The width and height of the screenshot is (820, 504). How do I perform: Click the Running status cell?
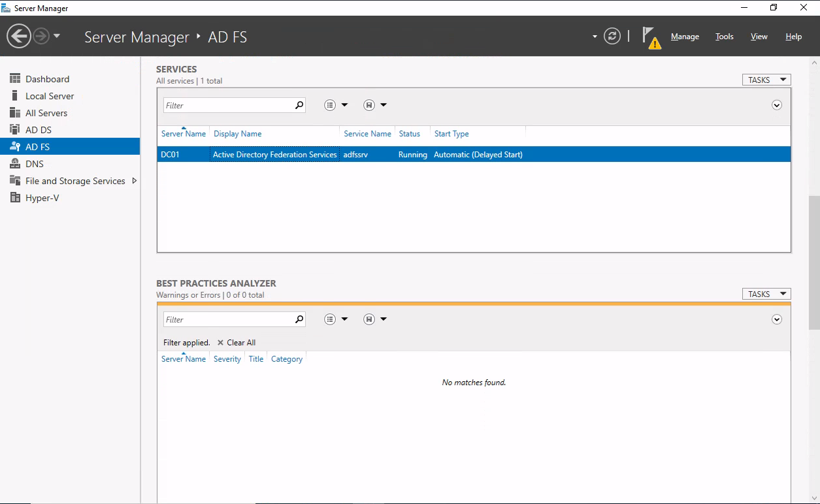413,155
